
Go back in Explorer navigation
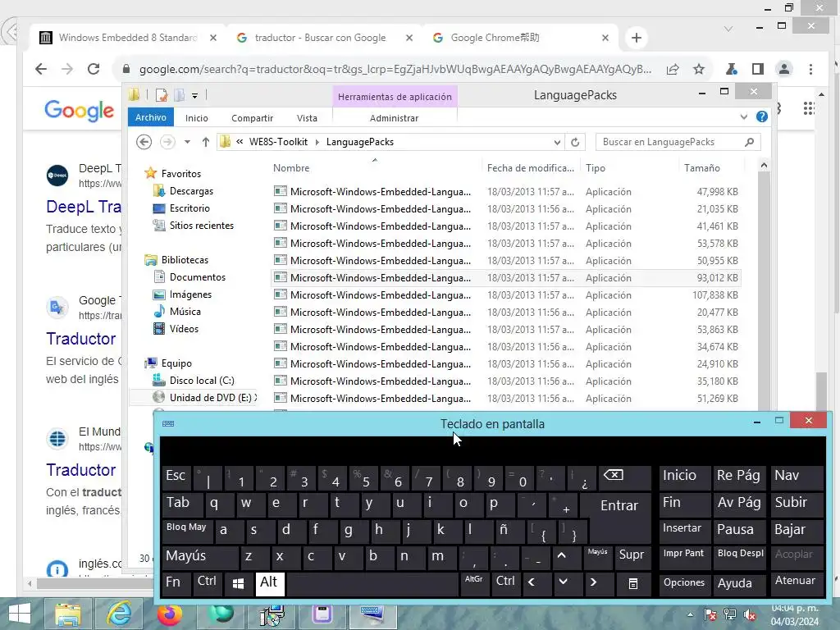(144, 142)
